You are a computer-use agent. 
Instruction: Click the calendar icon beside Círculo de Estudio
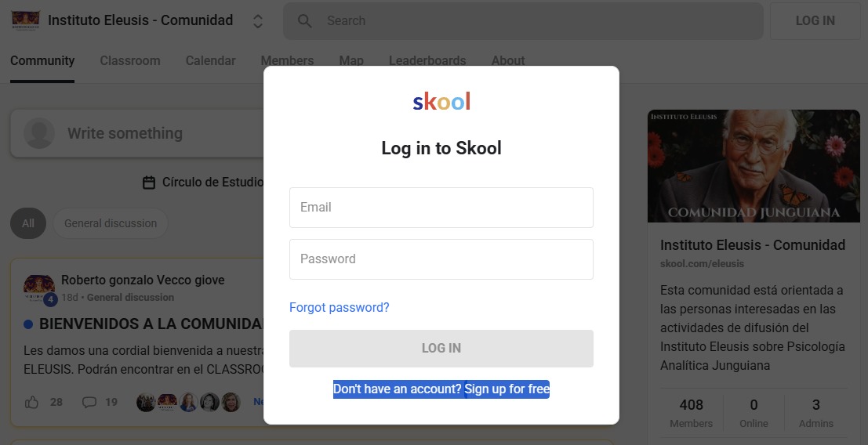[149, 183]
